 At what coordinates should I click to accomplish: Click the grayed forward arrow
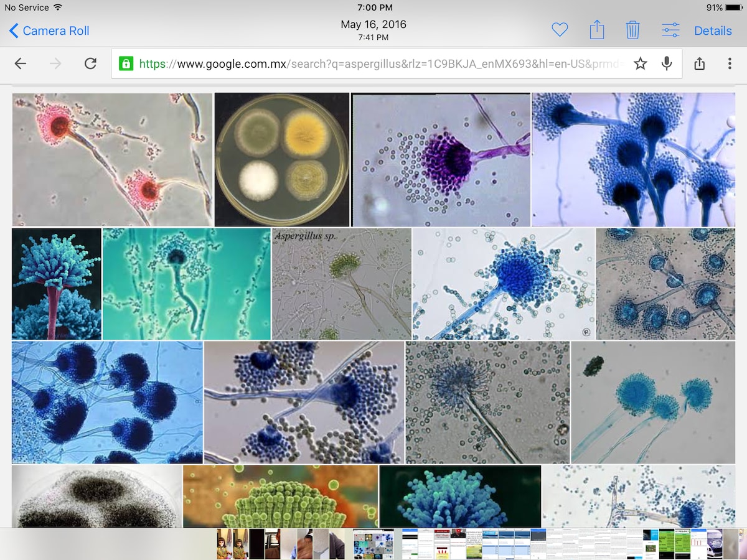pyautogui.click(x=55, y=63)
